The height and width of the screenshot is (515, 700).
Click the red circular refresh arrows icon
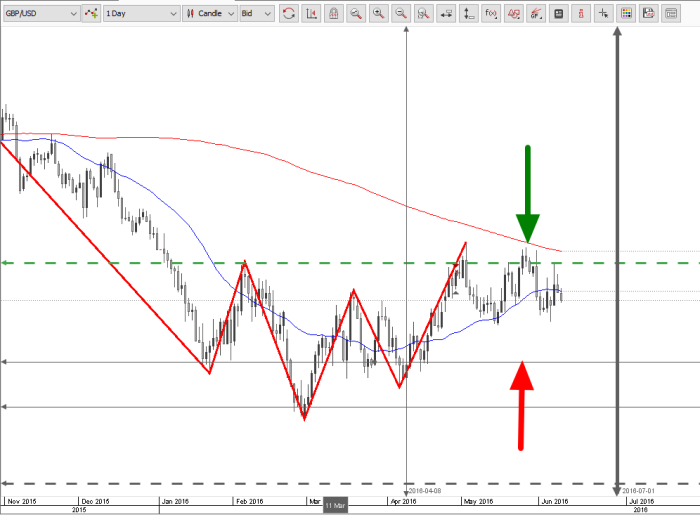coord(289,14)
